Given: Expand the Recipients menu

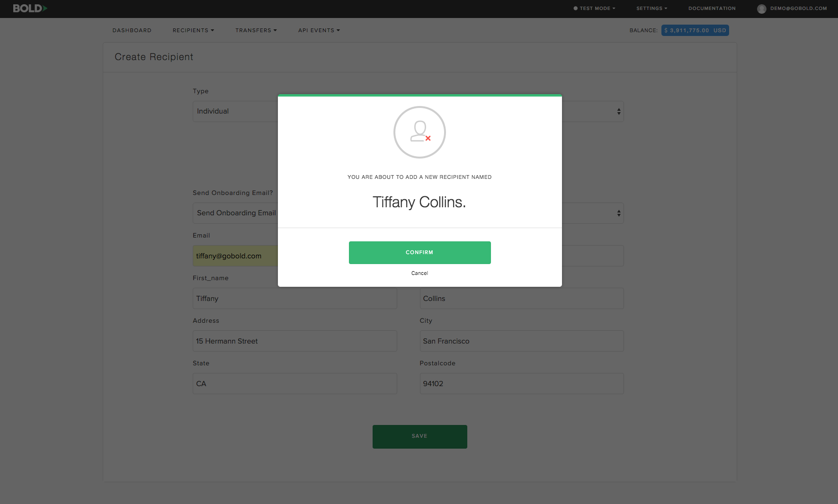Looking at the screenshot, I should pyautogui.click(x=193, y=30).
